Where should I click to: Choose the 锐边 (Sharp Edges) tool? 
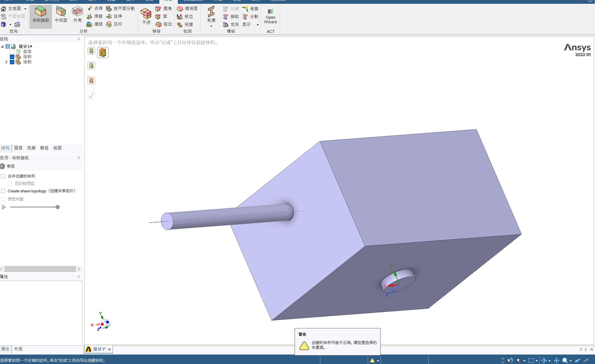(x=185, y=16)
